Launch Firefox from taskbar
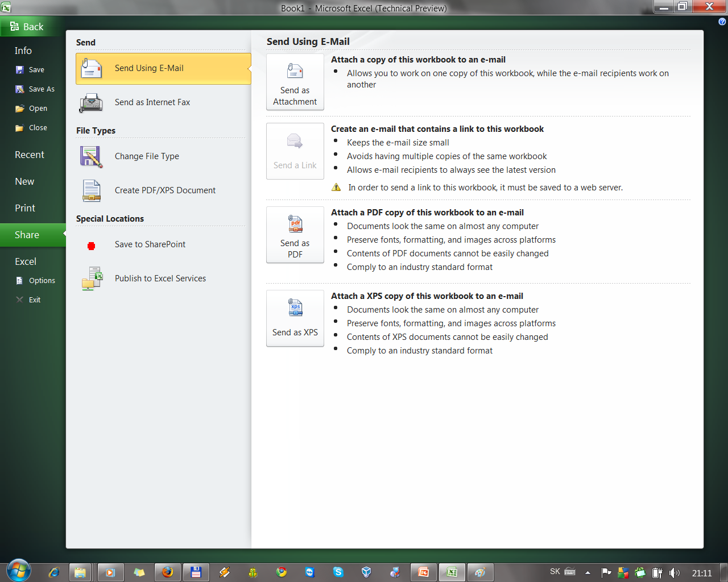Image resolution: width=728 pixels, height=582 pixels. click(167, 572)
